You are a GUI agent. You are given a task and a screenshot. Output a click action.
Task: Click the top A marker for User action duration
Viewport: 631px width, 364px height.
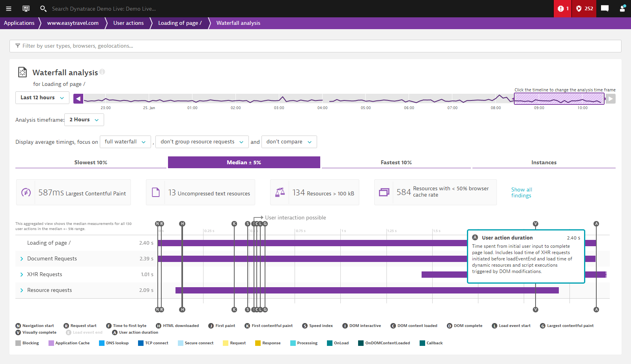596,224
